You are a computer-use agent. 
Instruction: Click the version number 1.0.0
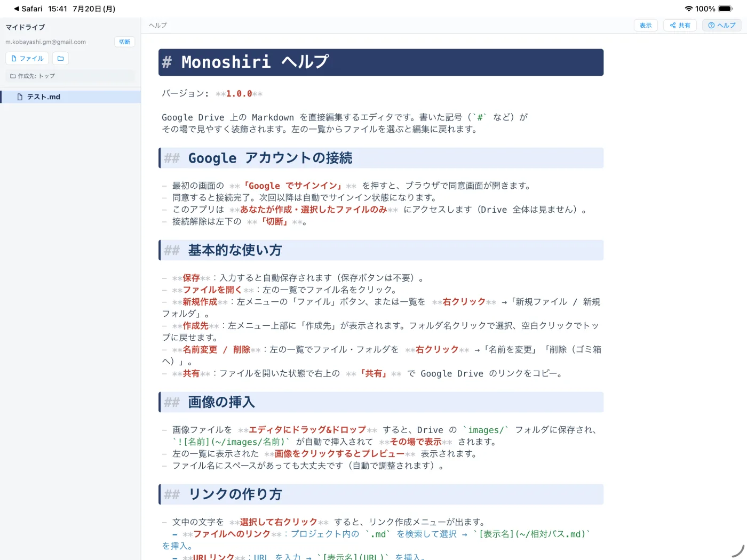[239, 93]
